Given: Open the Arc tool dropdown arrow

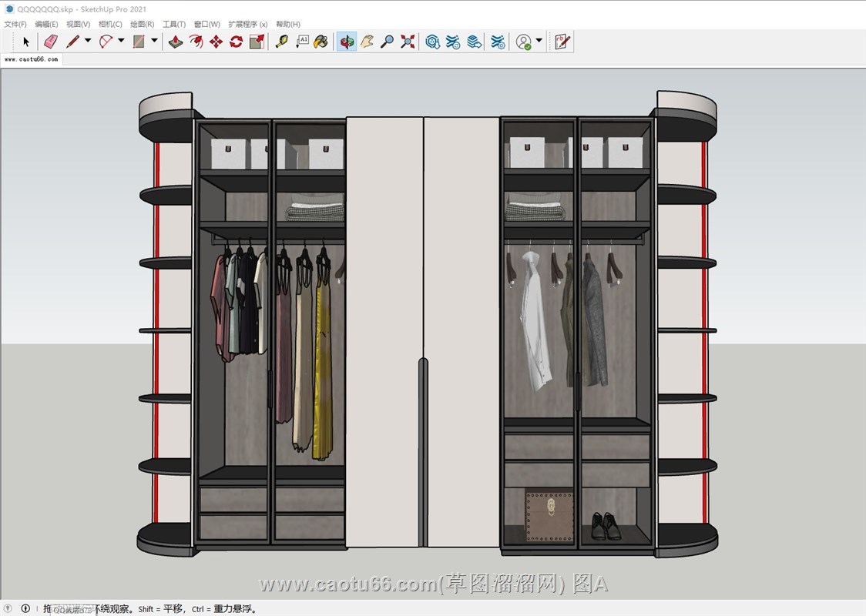Looking at the screenshot, I should (x=121, y=42).
